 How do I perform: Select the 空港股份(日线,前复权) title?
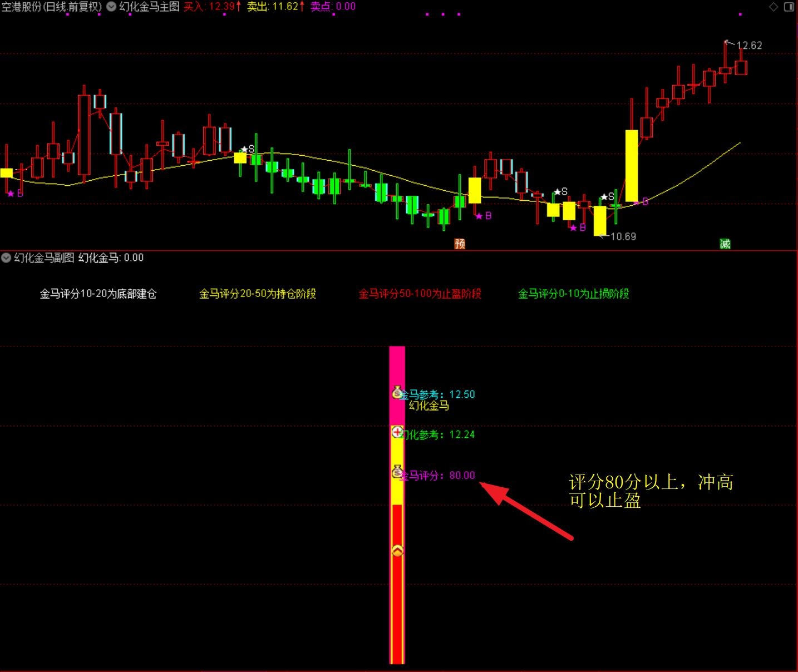pos(52,7)
